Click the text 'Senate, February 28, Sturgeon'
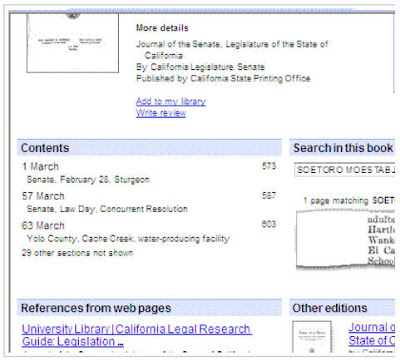 [x=88, y=180]
